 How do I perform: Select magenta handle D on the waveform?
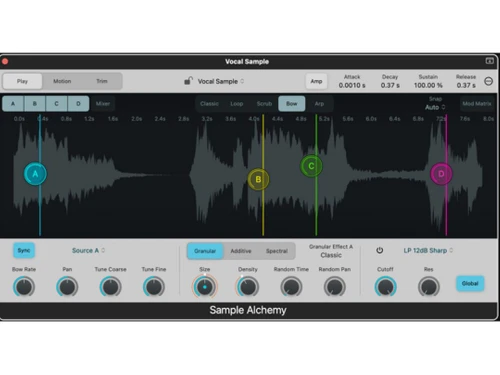point(441,174)
